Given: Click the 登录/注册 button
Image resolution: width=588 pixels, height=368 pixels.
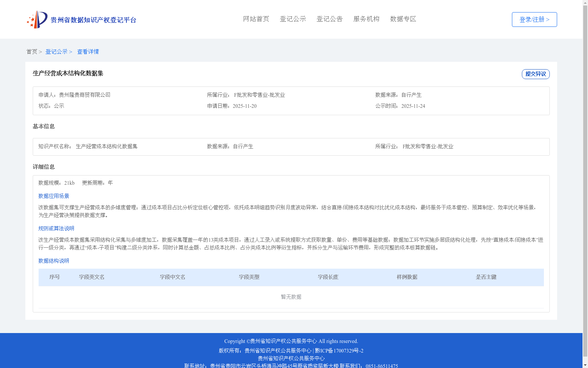Looking at the screenshot, I should [x=534, y=20].
